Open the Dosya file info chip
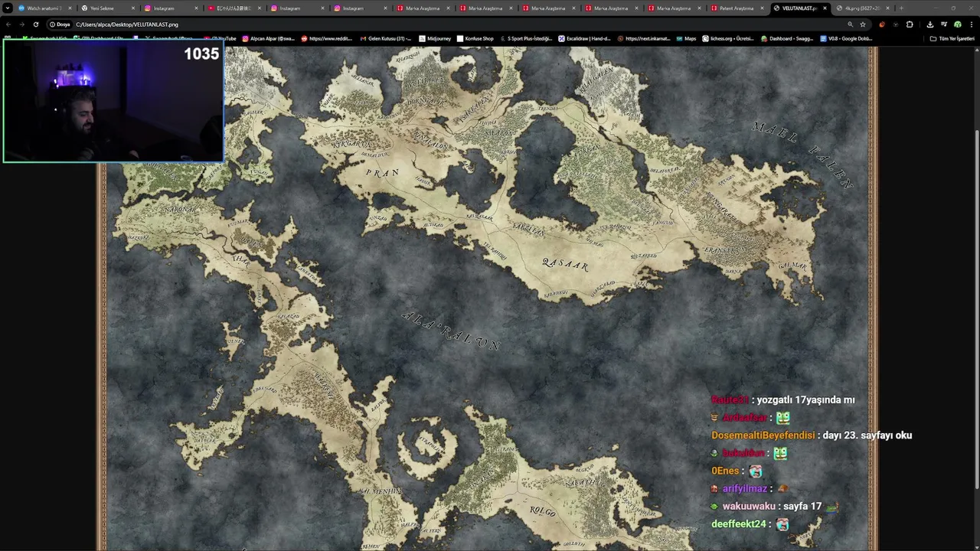This screenshot has height=551, width=980. coord(60,24)
